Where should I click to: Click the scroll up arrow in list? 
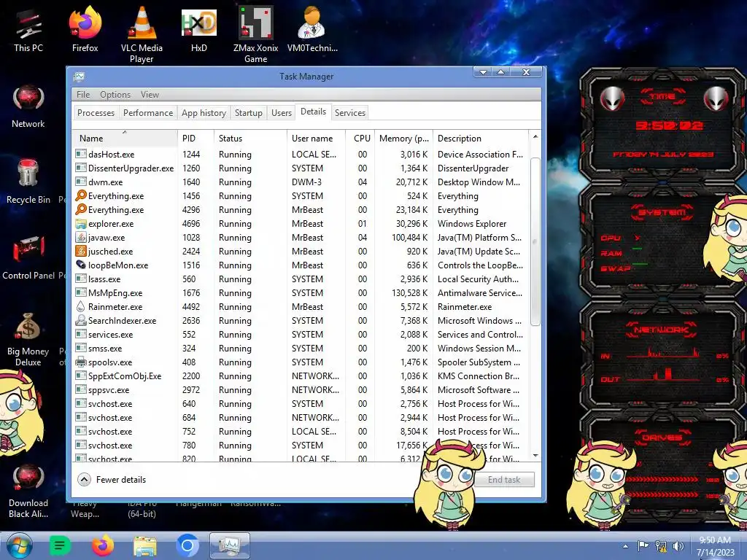pos(535,136)
